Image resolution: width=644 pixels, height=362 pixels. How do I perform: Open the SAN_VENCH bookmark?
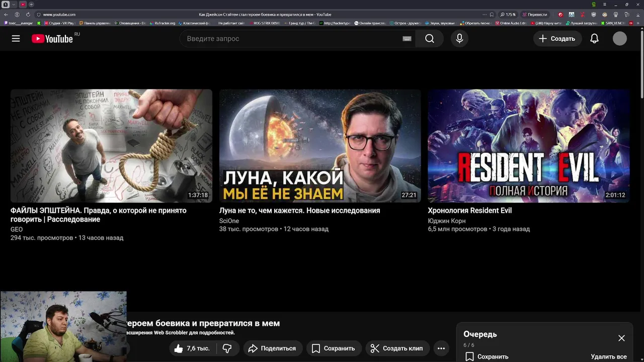(612, 23)
